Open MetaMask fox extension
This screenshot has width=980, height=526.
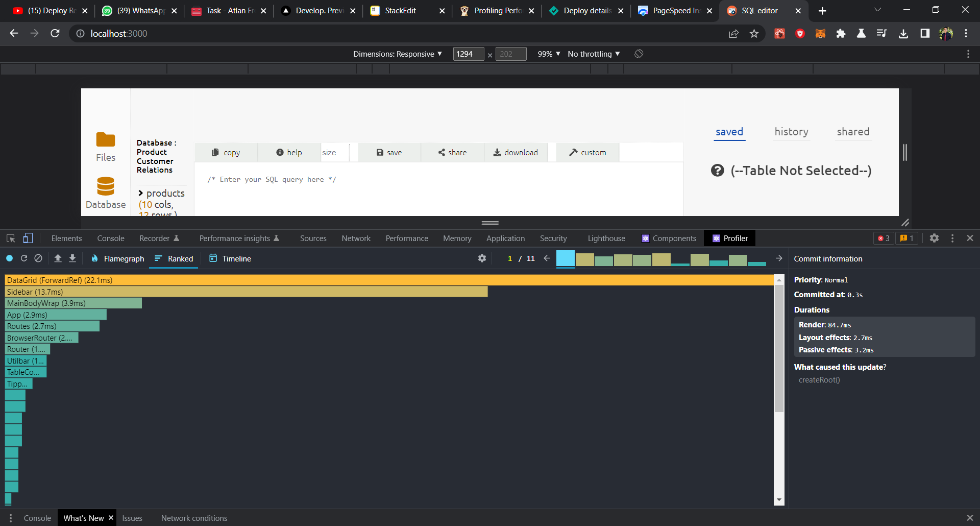(820, 34)
